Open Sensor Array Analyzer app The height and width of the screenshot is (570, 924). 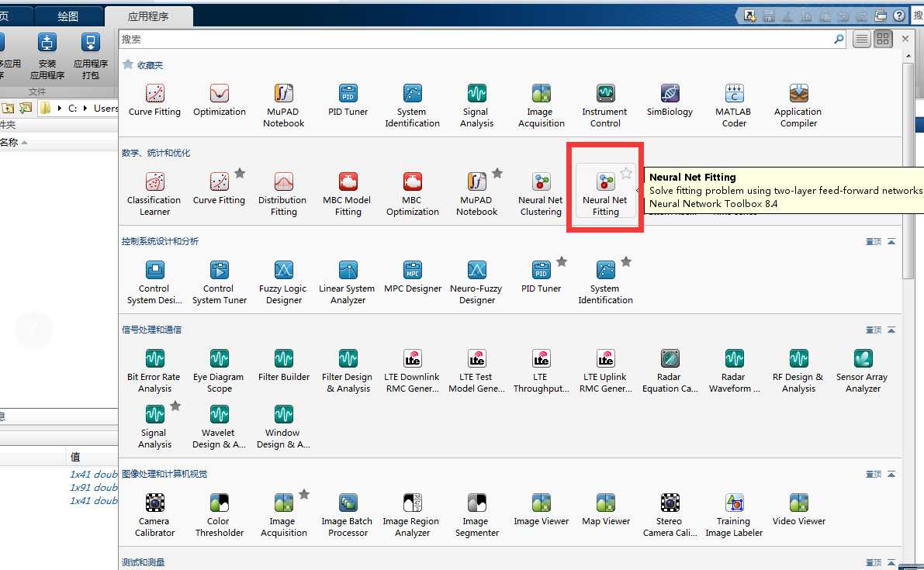[863, 371]
